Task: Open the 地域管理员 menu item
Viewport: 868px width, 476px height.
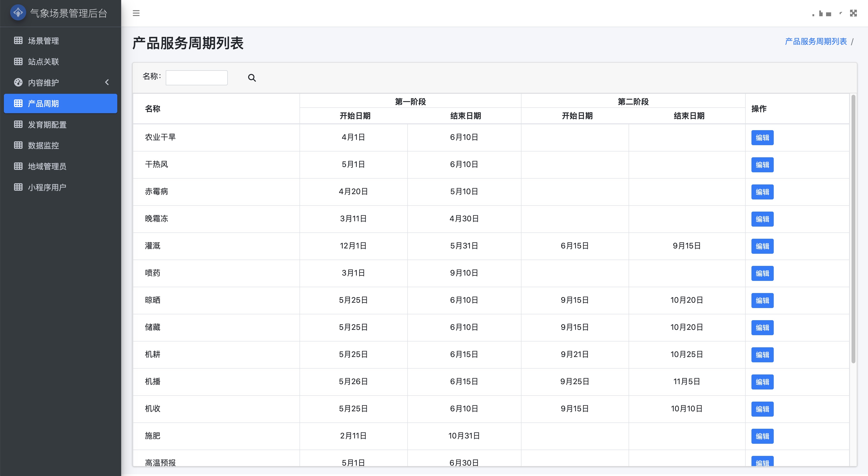Action: click(61, 166)
